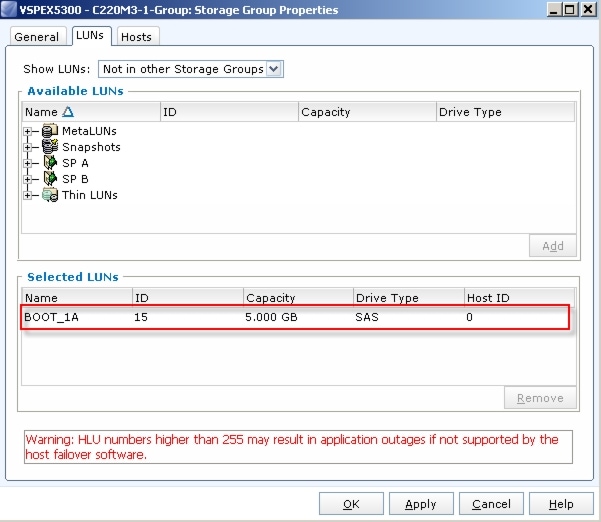Image resolution: width=601 pixels, height=522 pixels.
Task: Confirm with the OK button
Action: click(x=351, y=504)
